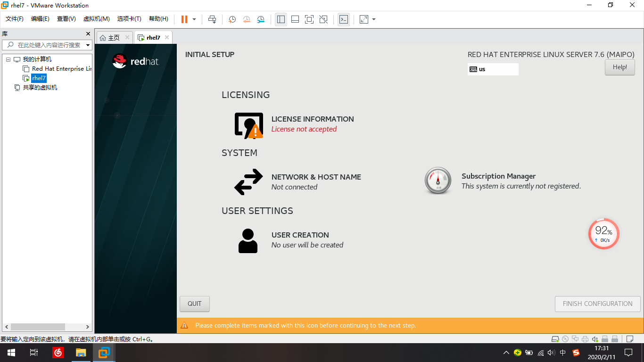Click the 92% memory accelerator floating widget

click(x=603, y=234)
